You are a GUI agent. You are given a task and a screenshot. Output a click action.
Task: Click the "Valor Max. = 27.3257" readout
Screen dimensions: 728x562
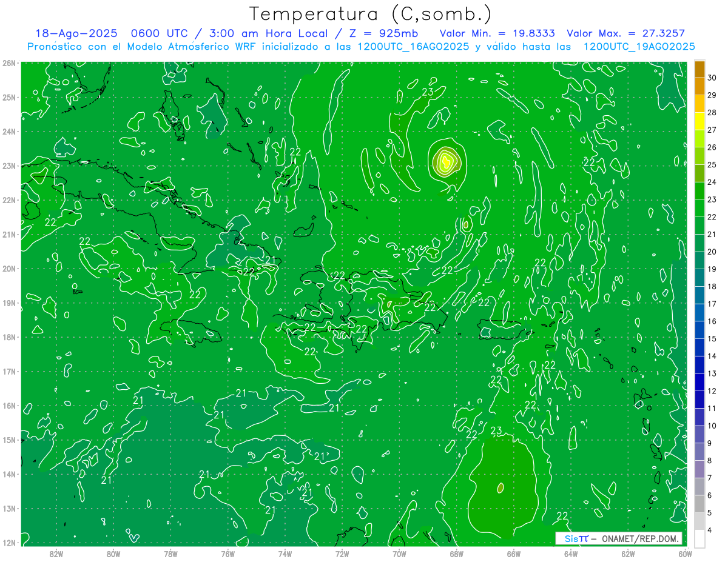pos(625,34)
